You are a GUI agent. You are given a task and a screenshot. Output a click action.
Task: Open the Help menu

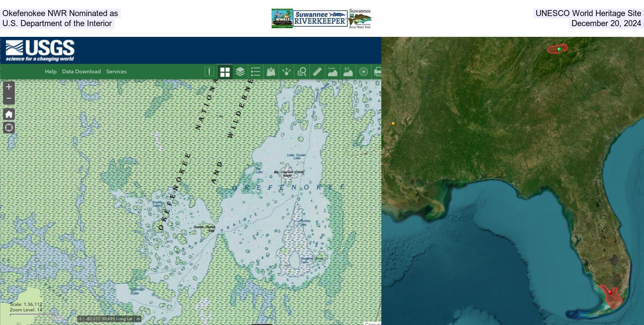51,71
